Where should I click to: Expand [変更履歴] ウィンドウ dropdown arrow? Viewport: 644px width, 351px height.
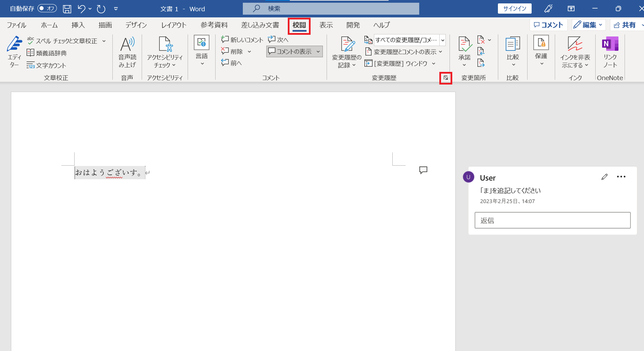(x=434, y=63)
